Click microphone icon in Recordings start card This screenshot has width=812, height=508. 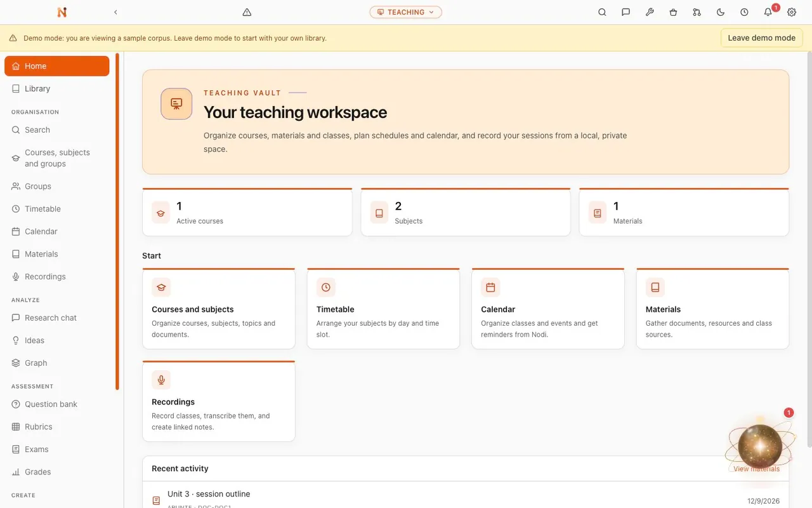pyautogui.click(x=161, y=380)
